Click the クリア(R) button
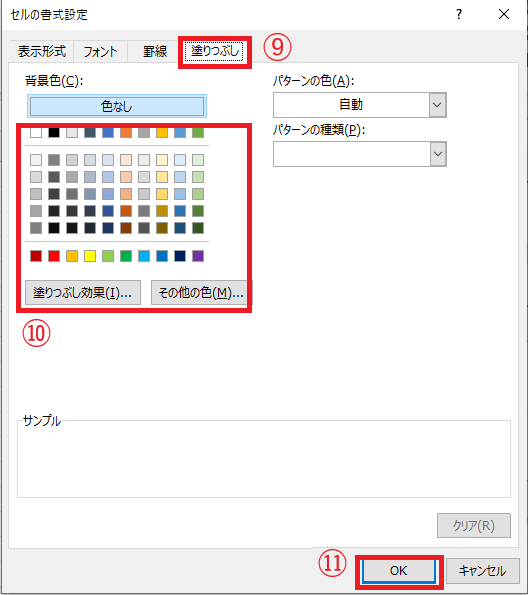Screen dimensions: 528x595 474,526
